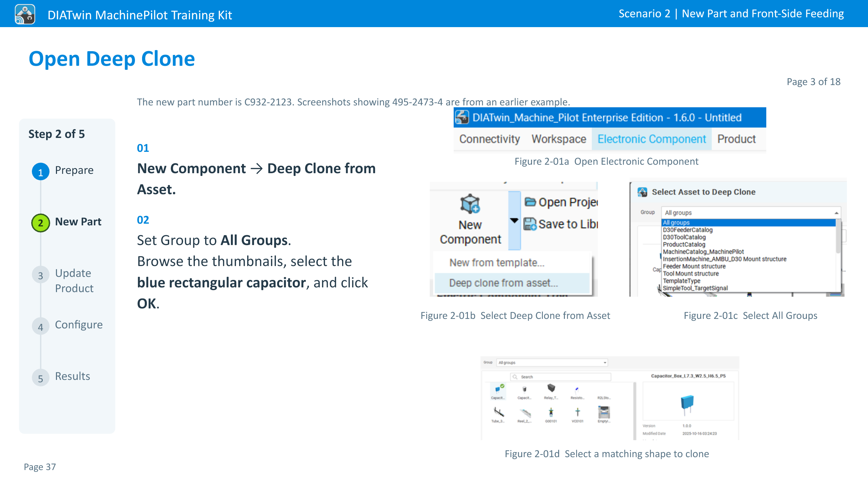Click the large blue capacitor preview image
The width and height of the screenshot is (868, 488).
[687, 405]
